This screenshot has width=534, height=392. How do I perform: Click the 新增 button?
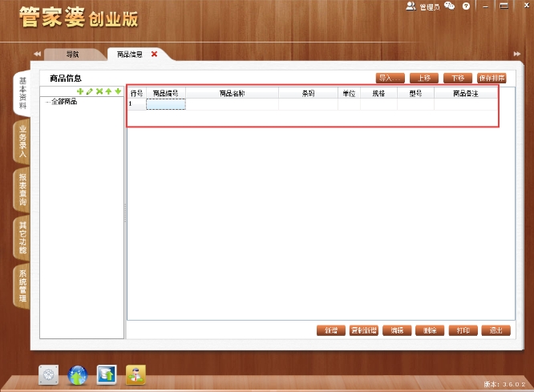pyautogui.click(x=330, y=330)
